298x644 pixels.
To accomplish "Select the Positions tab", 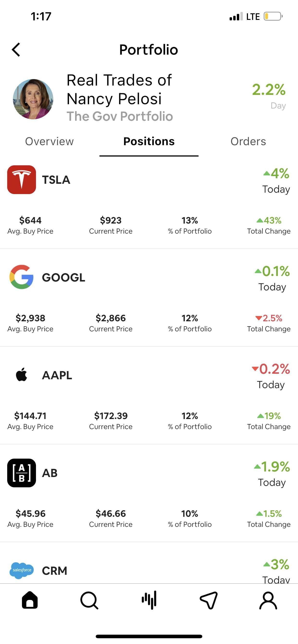I will click(x=149, y=142).
